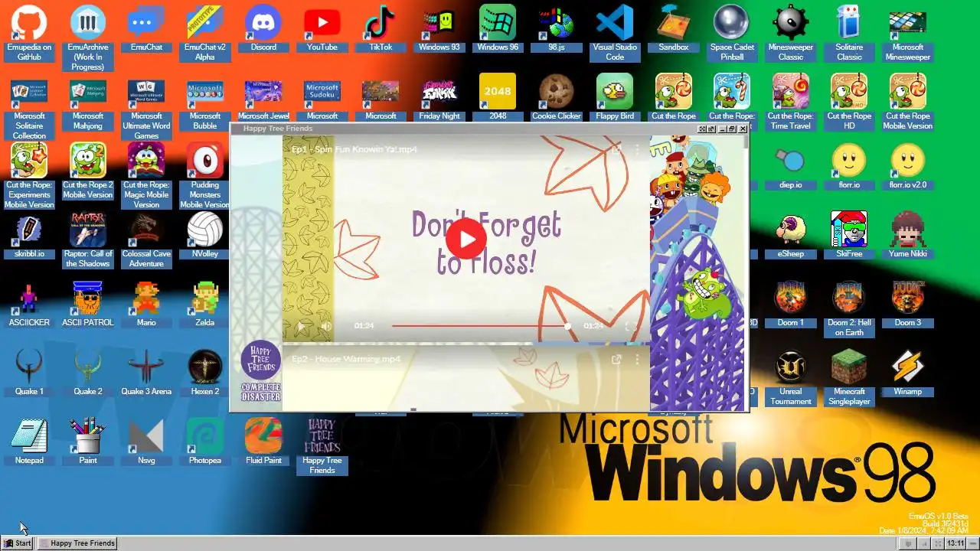
Task: Open Ep1 video in a new window
Action: pos(616,149)
